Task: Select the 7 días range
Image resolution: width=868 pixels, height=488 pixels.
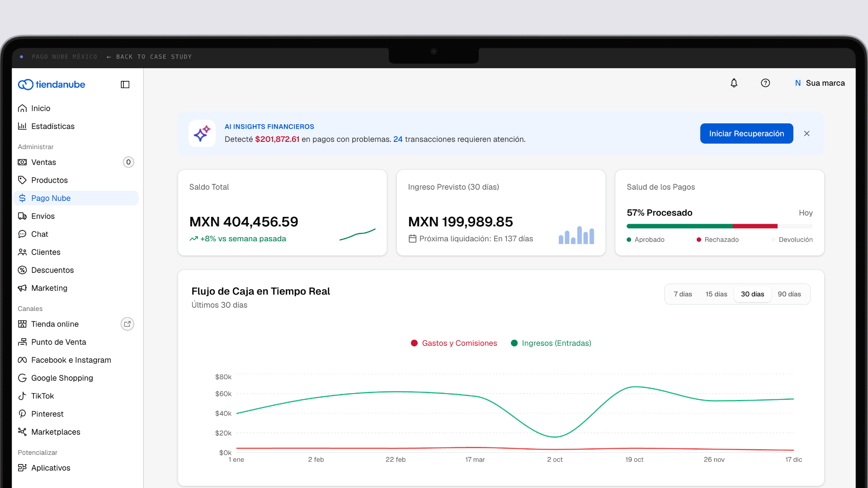Action: click(x=683, y=294)
